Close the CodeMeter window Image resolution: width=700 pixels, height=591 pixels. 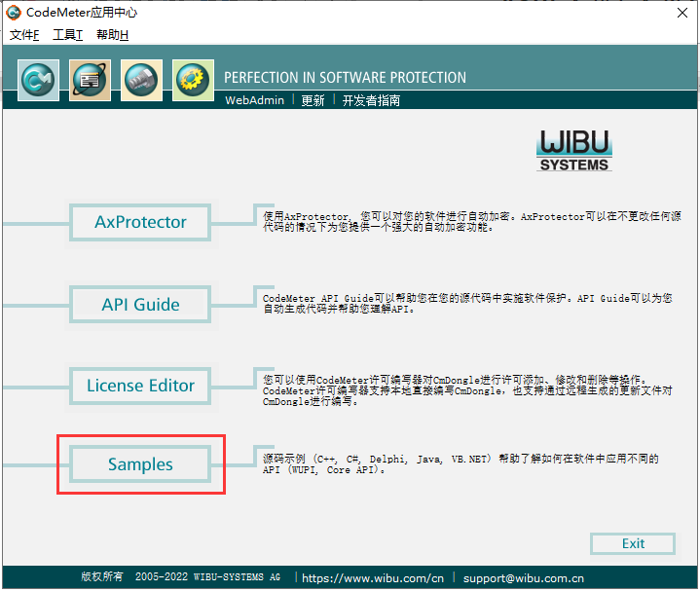point(682,13)
